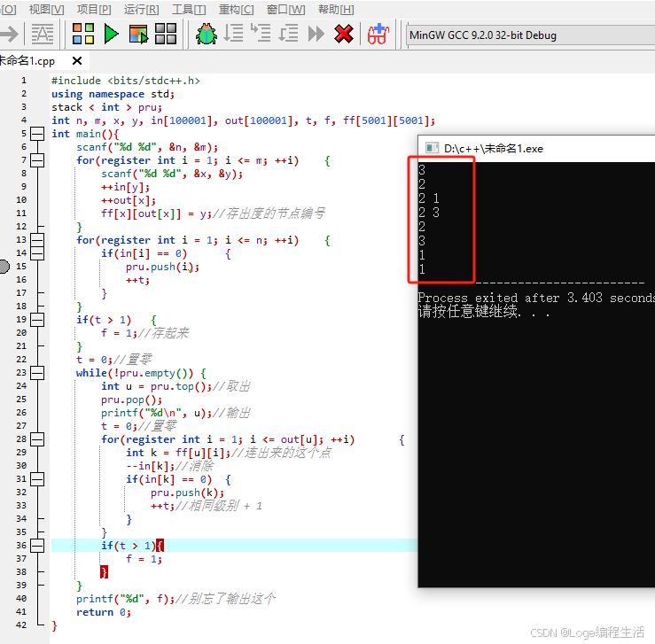Collapse the if block fold on line 31
This screenshot has height=644, width=655.
point(37,479)
